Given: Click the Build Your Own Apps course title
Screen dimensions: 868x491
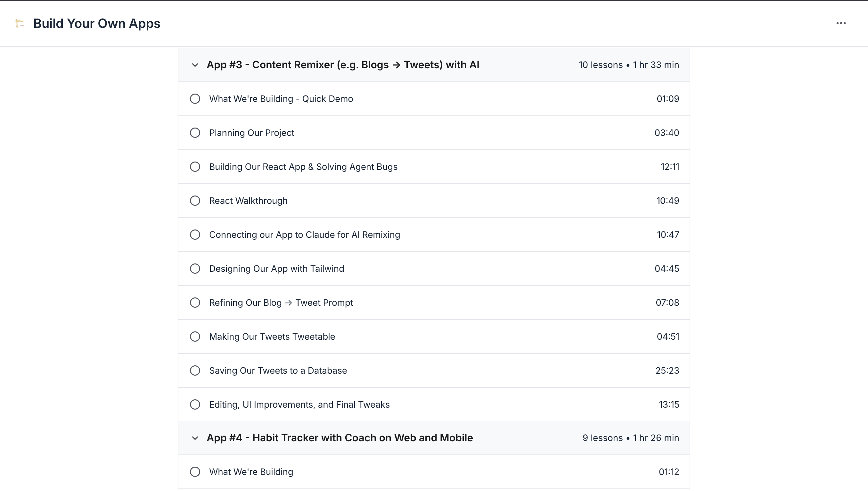Looking at the screenshot, I should click(x=97, y=23).
